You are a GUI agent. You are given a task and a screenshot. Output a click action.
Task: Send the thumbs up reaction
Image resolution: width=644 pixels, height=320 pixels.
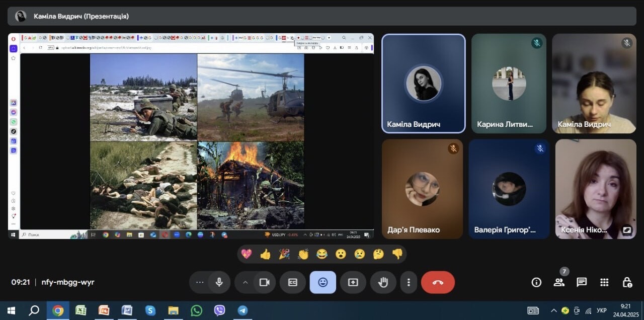266,254
